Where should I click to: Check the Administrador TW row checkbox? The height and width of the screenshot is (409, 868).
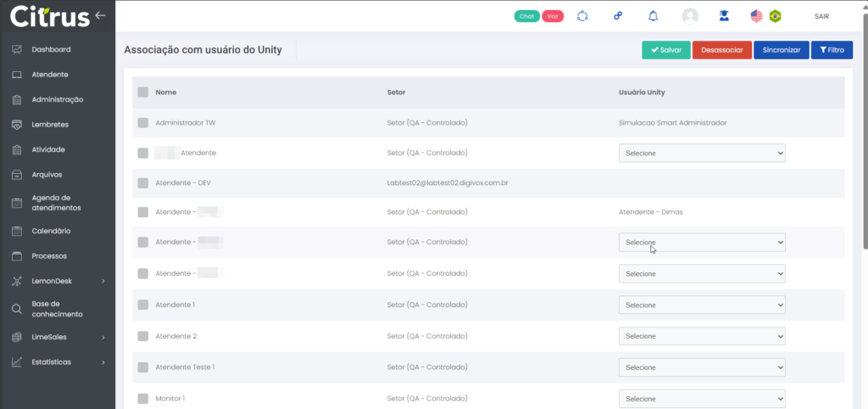tap(142, 123)
